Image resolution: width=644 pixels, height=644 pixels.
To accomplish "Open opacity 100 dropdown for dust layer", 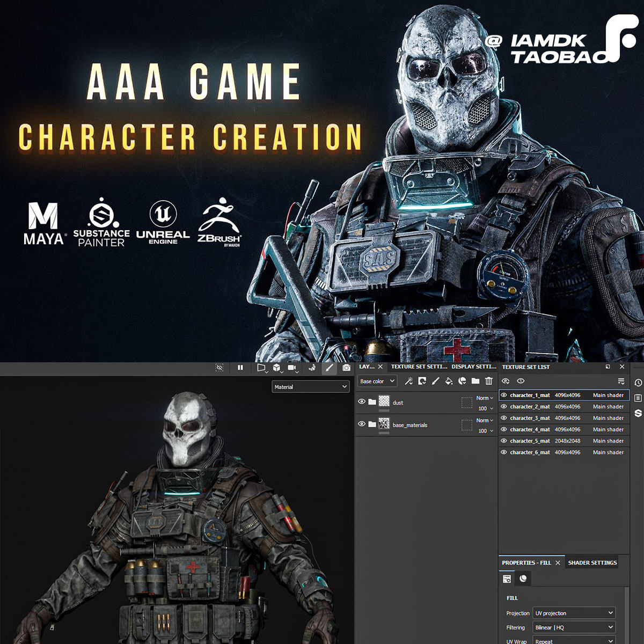I will (x=485, y=408).
